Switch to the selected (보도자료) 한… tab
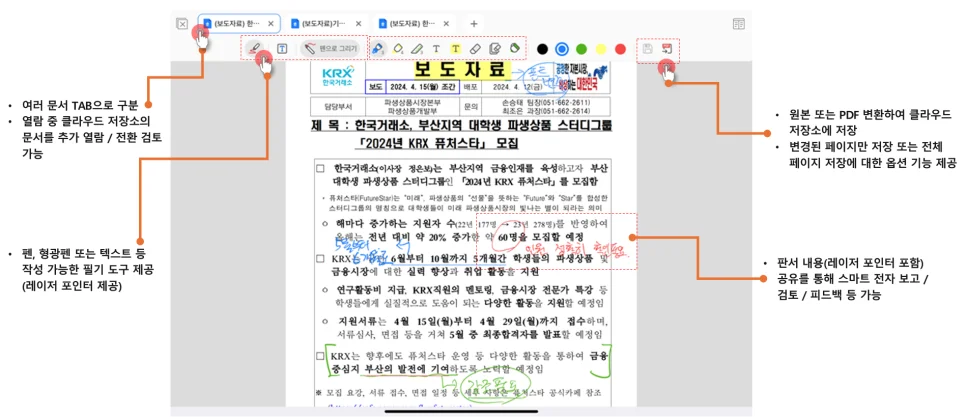Viewport: 966px width, 417px height. point(239,23)
